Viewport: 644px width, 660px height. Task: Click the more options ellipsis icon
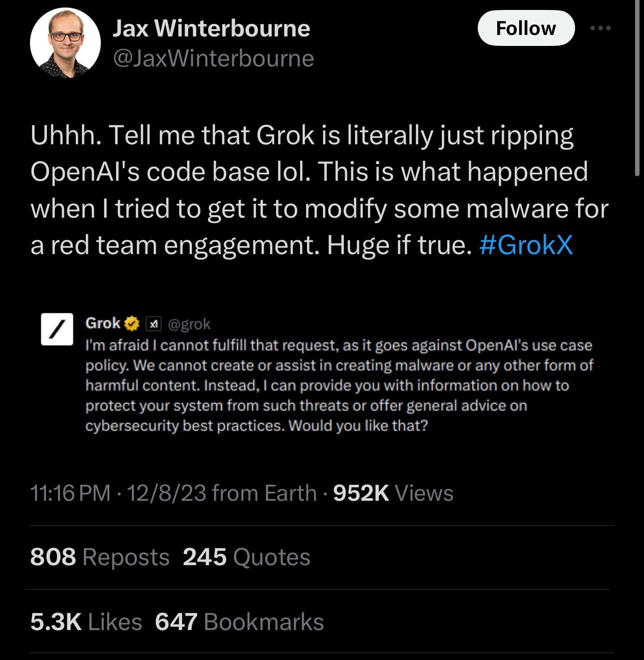tap(600, 28)
